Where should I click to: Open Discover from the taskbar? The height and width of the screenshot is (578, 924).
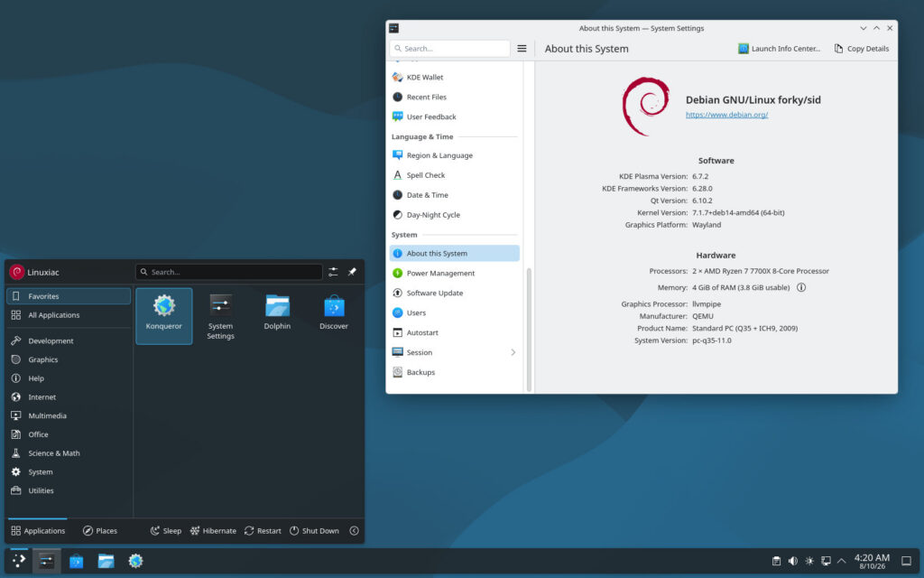pos(76,561)
